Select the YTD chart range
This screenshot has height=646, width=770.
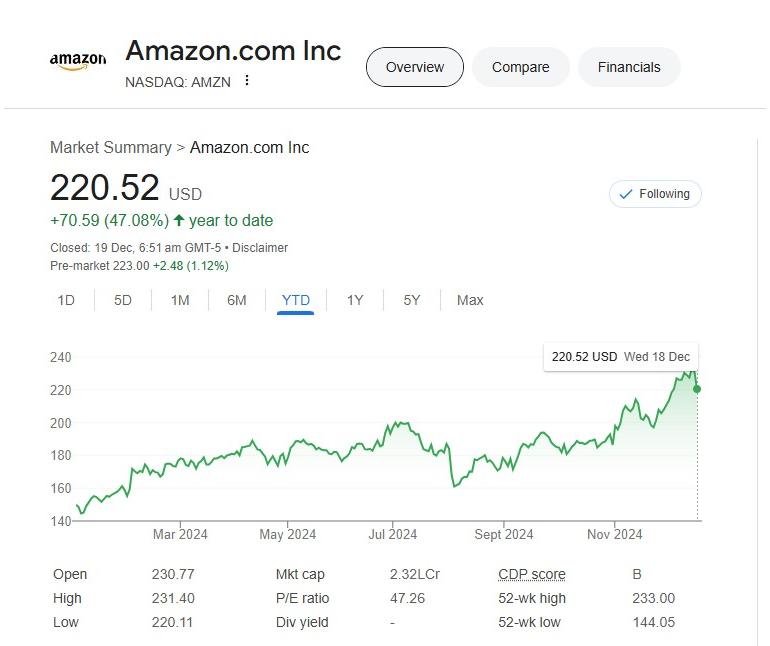point(296,301)
